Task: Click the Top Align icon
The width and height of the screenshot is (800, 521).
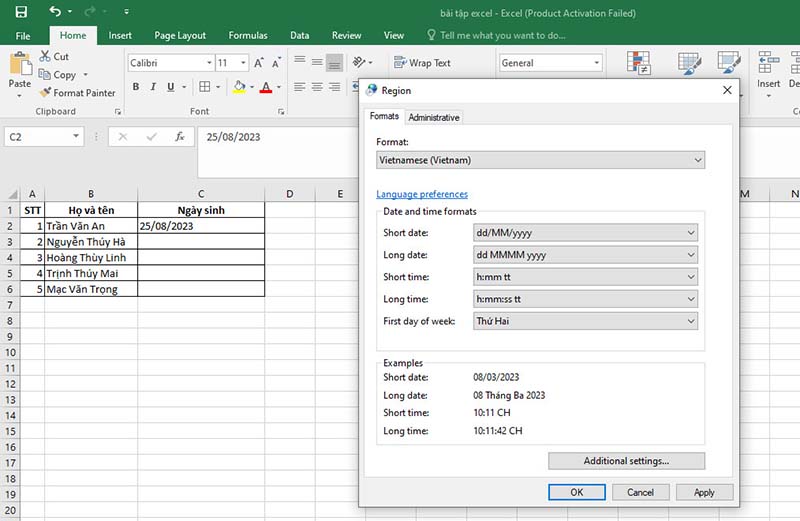Action: click(300, 62)
